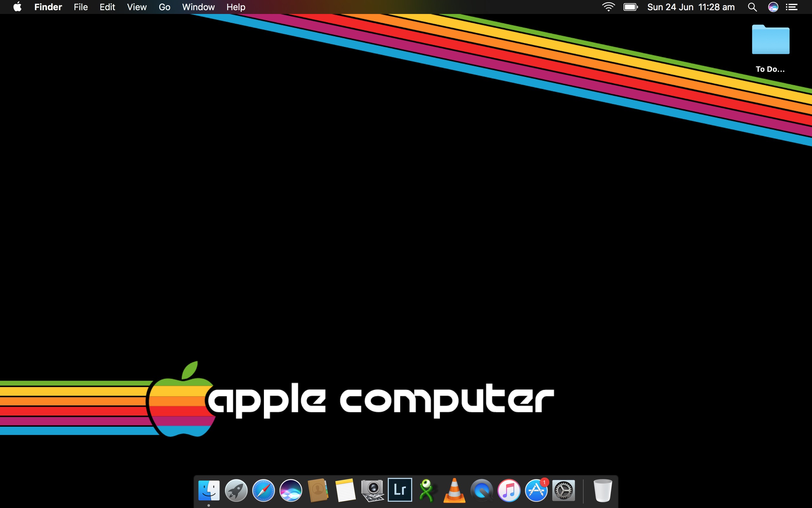Open the green one-eyed figure app in Dock
Viewport: 812px width, 508px height.
[427, 490]
